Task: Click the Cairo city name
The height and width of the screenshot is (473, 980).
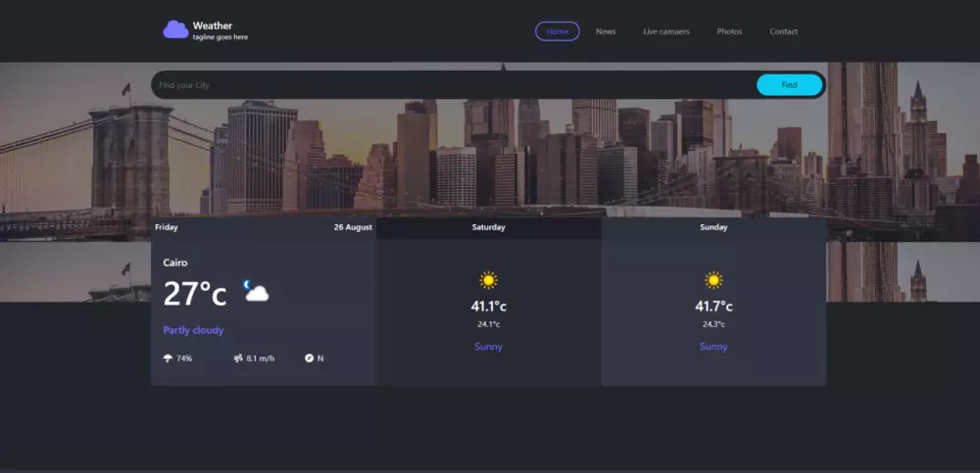Action: (175, 262)
